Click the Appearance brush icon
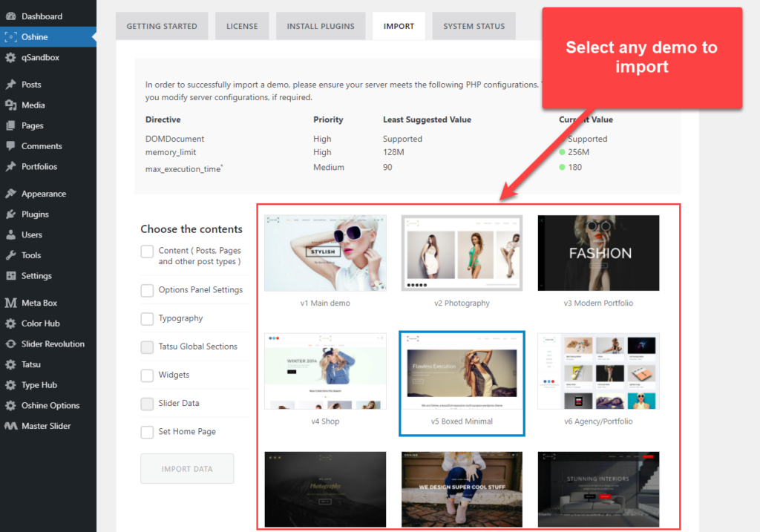The height and width of the screenshot is (532, 760). (x=10, y=194)
